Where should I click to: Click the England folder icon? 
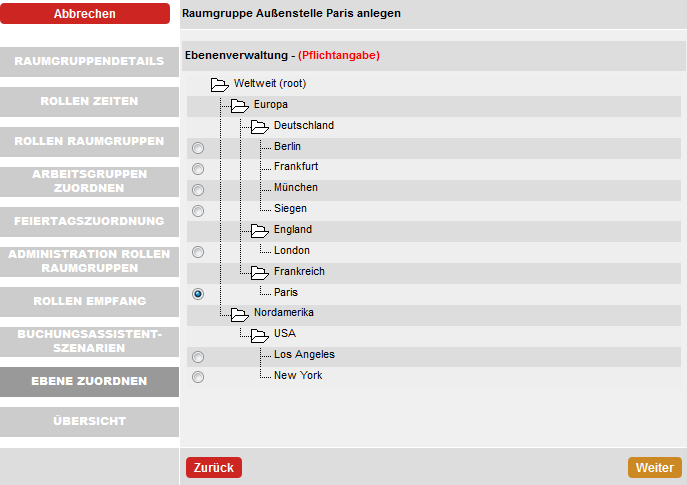tap(260, 230)
